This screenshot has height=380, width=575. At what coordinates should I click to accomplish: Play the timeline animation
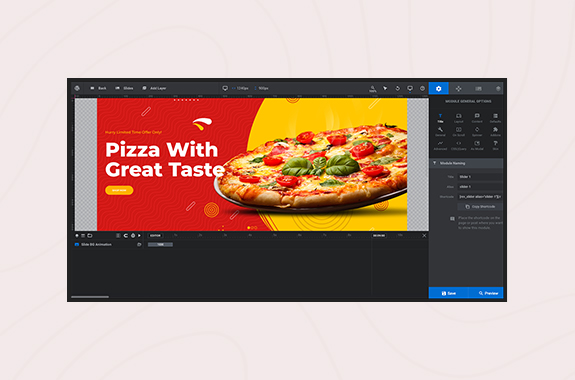tap(139, 235)
